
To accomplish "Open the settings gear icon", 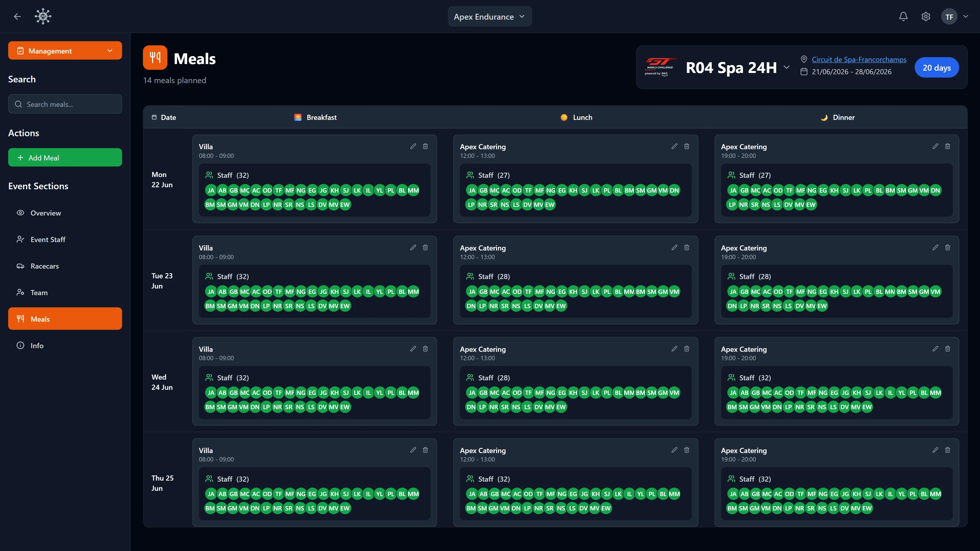I will (926, 16).
